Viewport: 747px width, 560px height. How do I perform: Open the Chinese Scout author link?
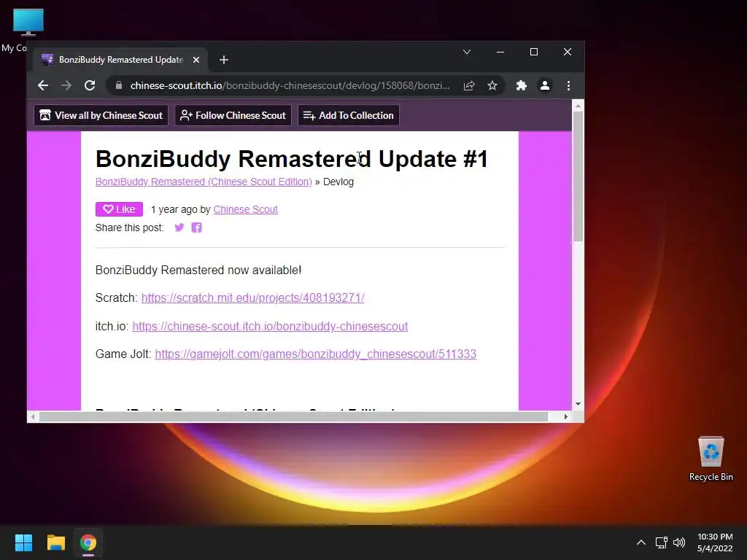[245, 209]
